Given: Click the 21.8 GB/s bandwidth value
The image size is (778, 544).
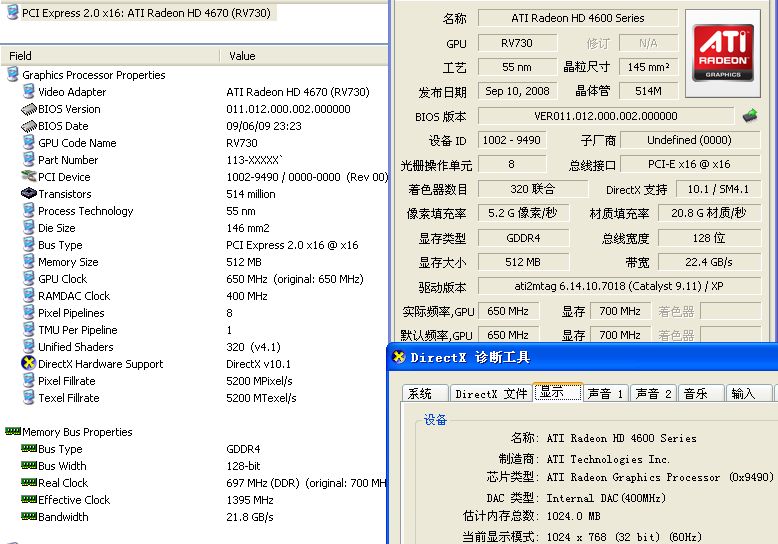Looking at the screenshot, I should pos(250,517).
